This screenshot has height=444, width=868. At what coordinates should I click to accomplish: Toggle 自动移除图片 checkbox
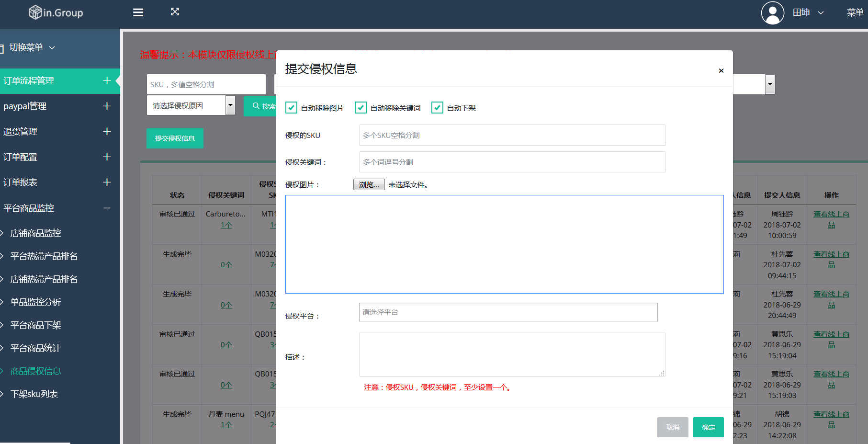291,108
